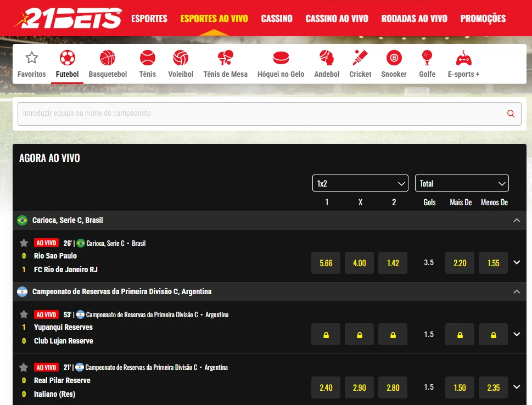
Task: Open the PROMOÇÕES menu item
Action: 483,18
